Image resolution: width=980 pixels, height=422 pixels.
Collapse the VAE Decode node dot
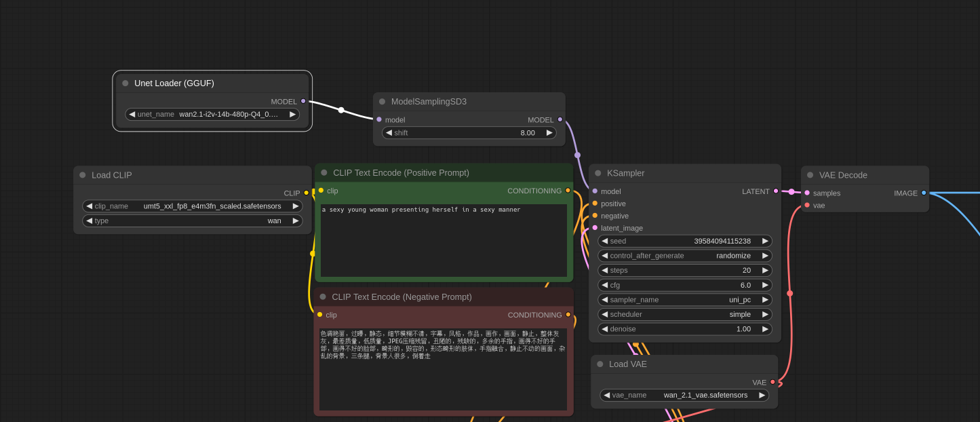(810, 175)
